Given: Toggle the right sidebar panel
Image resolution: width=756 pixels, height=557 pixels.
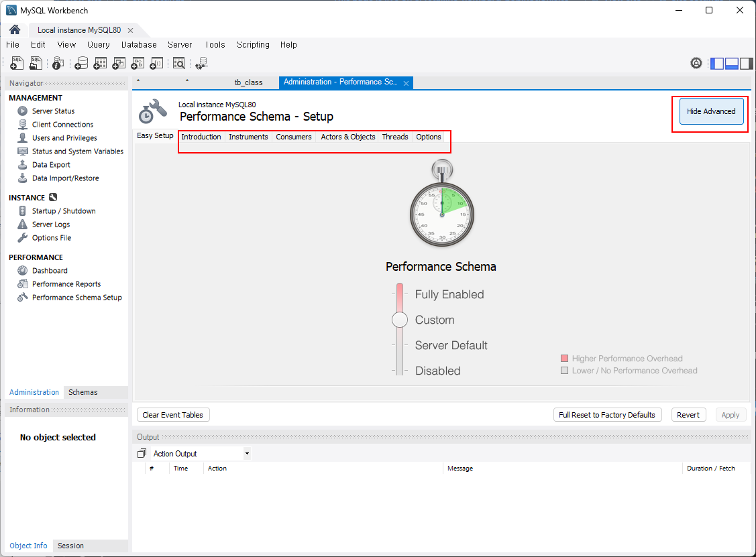Looking at the screenshot, I should coord(747,63).
